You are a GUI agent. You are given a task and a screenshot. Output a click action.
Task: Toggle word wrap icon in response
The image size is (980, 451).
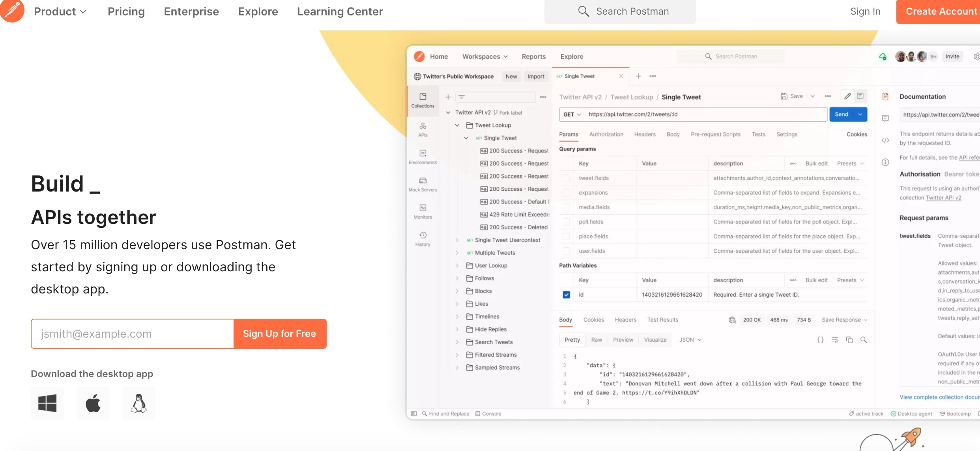coord(835,340)
